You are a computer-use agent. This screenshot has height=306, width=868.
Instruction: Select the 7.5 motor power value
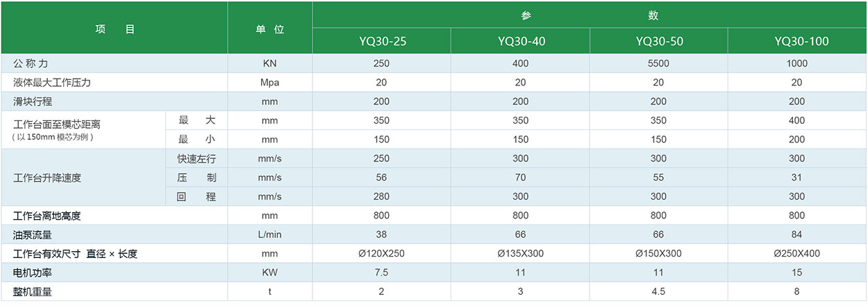coord(381,273)
